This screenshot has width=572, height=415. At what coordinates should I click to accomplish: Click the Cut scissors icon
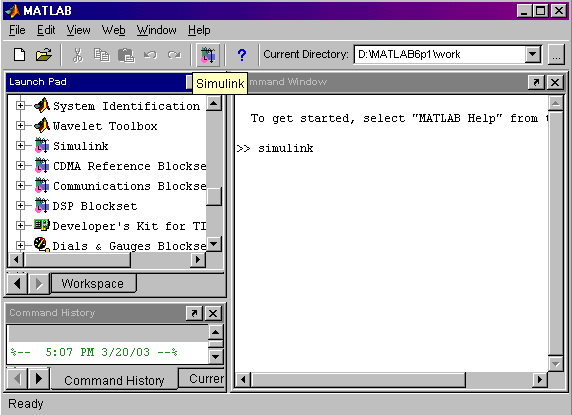pyautogui.click(x=77, y=55)
